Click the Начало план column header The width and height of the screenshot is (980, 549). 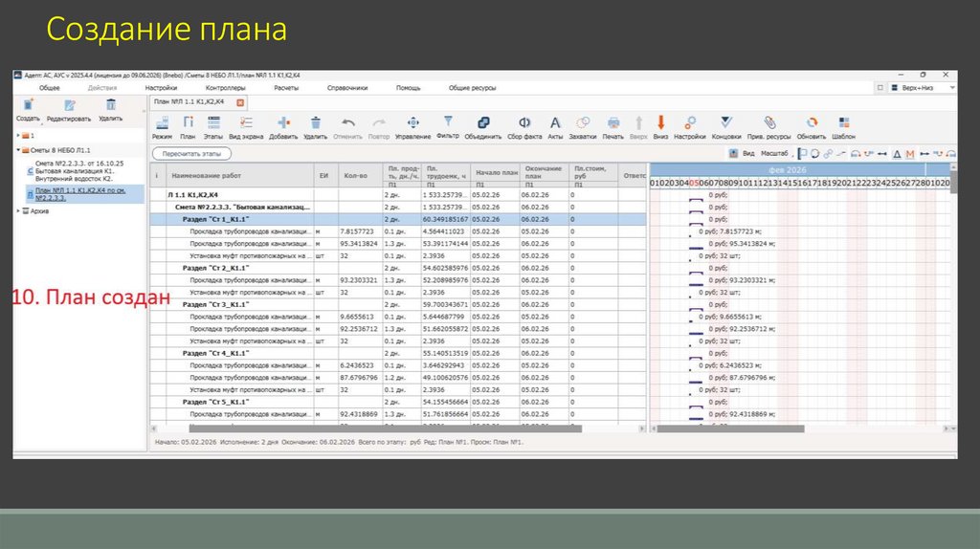497,172
